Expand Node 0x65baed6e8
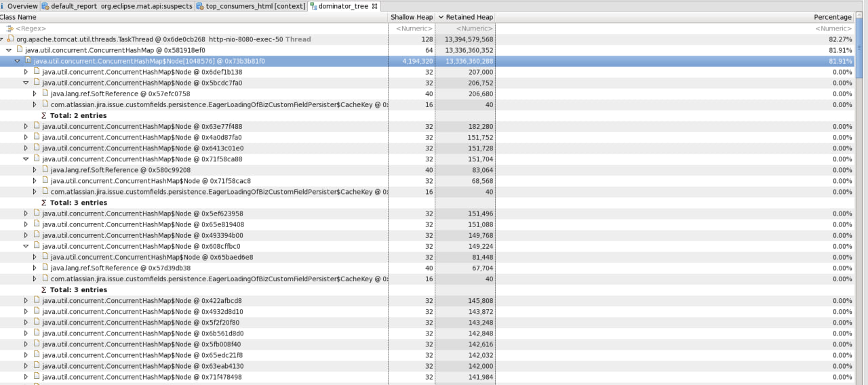Screen dimensions: 868x385 (x=35, y=257)
